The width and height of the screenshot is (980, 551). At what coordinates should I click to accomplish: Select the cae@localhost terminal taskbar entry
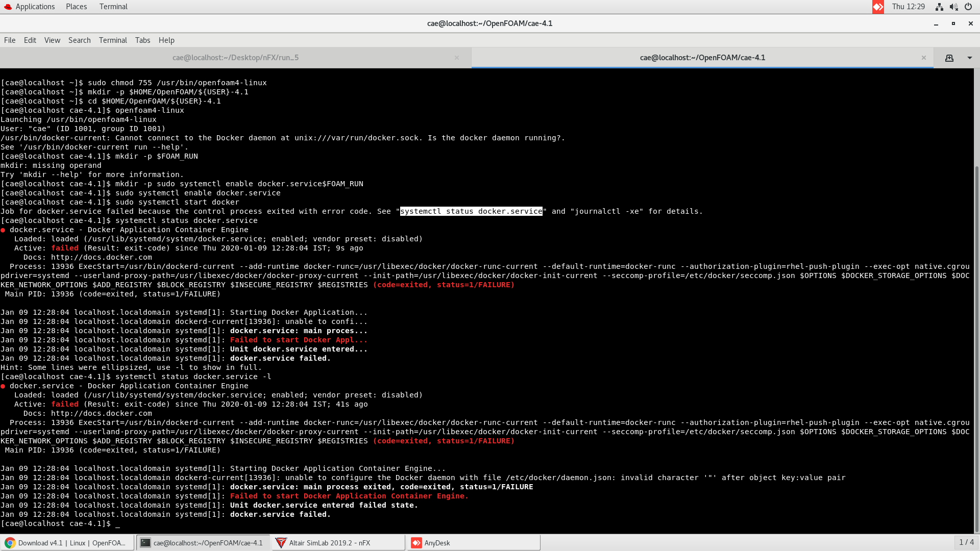pos(203,543)
